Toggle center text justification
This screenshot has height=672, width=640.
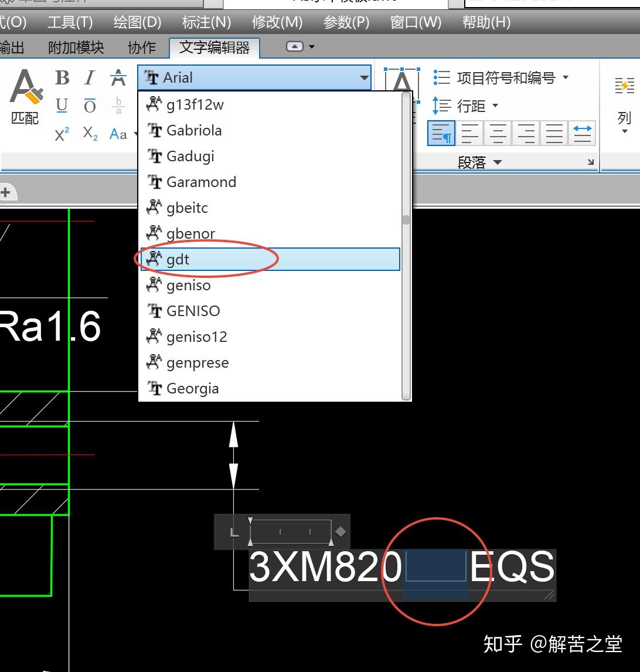pos(498,133)
